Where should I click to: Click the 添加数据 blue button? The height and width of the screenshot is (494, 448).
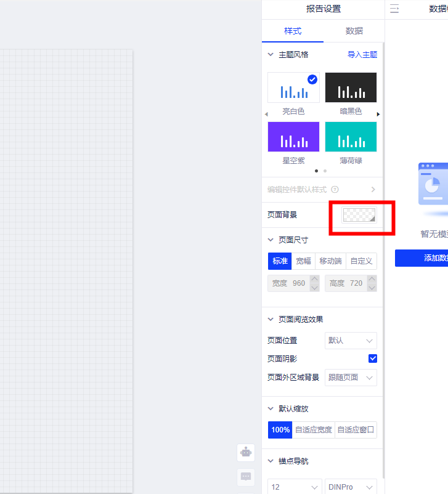(422, 258)
